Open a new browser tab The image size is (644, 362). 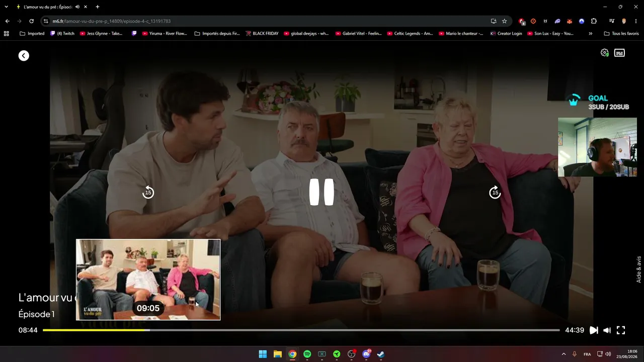97,7
